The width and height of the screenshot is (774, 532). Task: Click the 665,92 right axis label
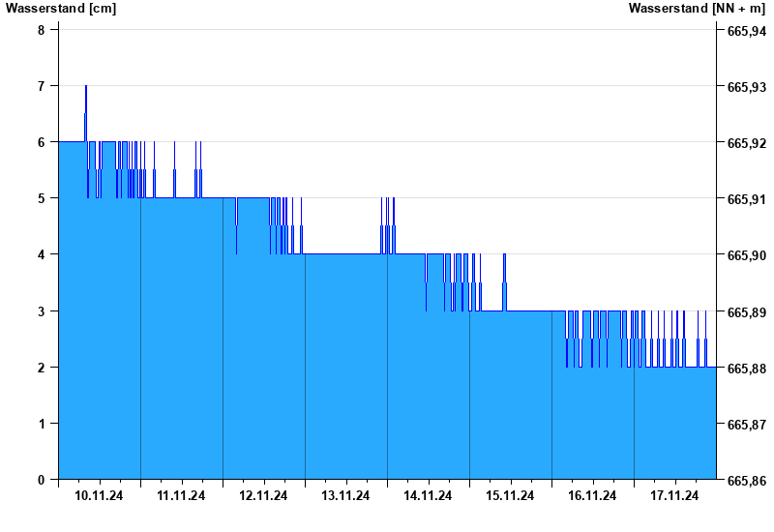coord(746,143)
